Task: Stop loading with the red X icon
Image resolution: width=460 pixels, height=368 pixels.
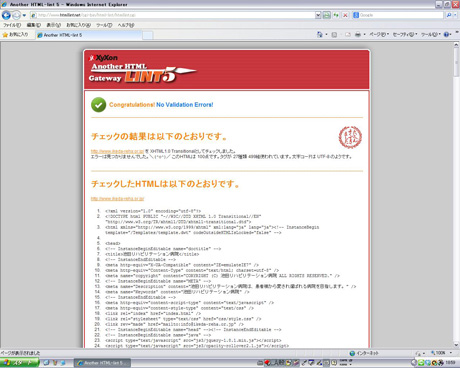Action: [345, 15]
